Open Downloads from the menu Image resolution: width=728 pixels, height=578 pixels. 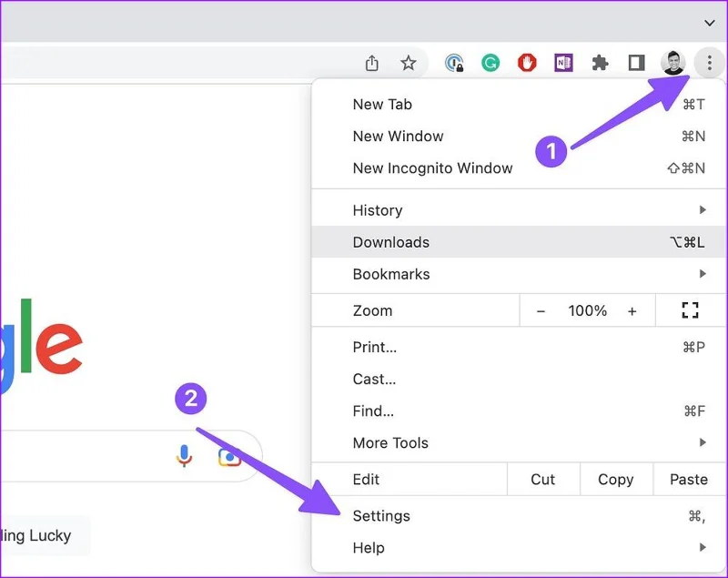[519, 242]
